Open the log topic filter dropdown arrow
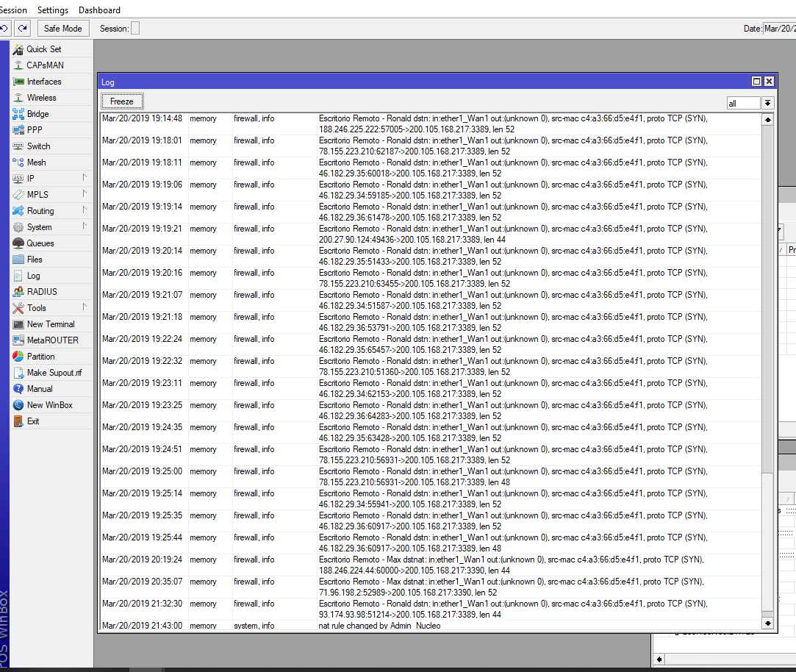Viewport: 796px width, 672px height. tap(767, 103)
